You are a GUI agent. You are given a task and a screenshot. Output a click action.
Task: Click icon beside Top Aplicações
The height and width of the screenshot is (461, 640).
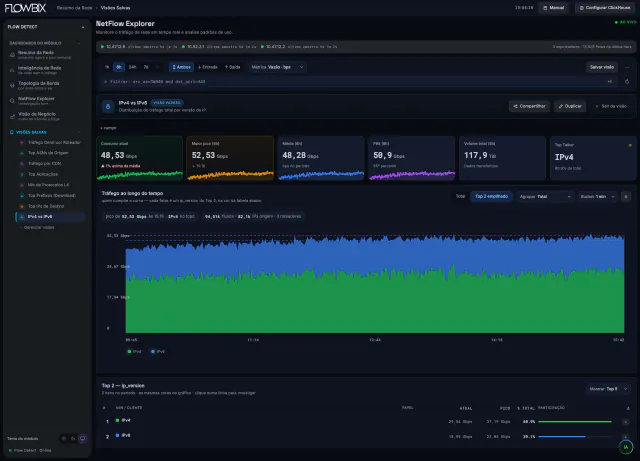point(22,174)
